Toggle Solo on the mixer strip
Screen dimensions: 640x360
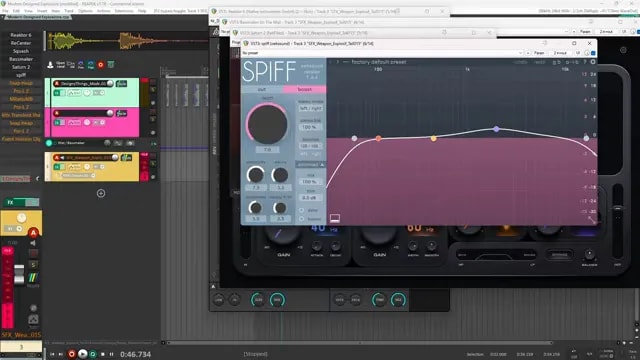[33, 265]
